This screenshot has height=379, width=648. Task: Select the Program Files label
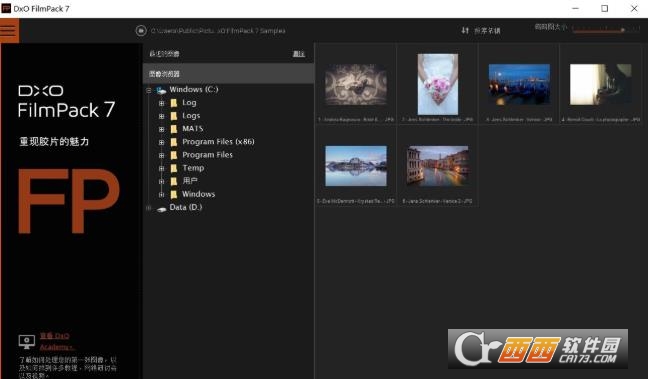click(x=207, y=155)
